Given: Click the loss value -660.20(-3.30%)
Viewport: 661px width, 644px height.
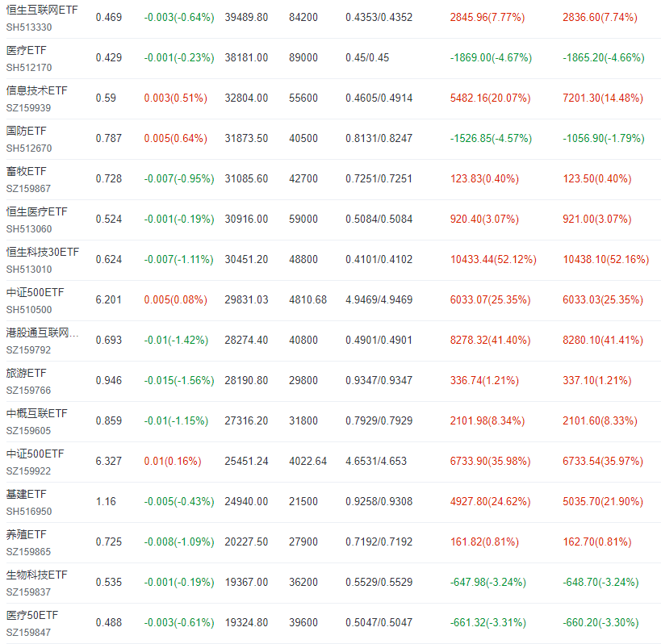Looking at the screenshot, I should [600, 622].
